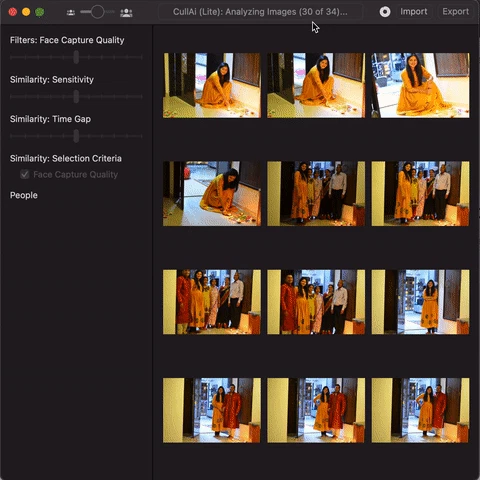Select the right thumbnail in the second row, group of five
Screen dimensions: 480x480
420,194
